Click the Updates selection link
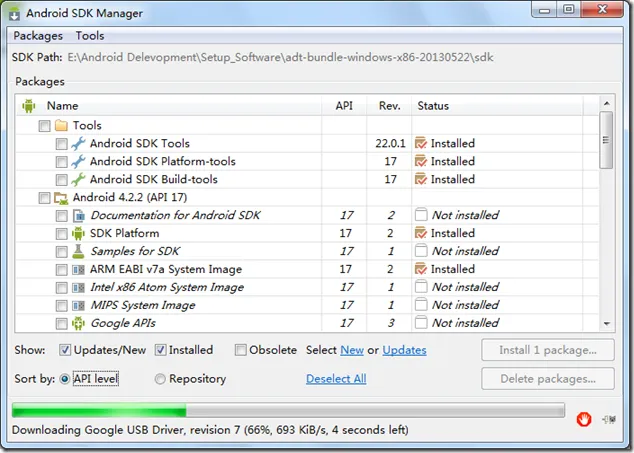 pyautogui.click(x=404, y=350)
